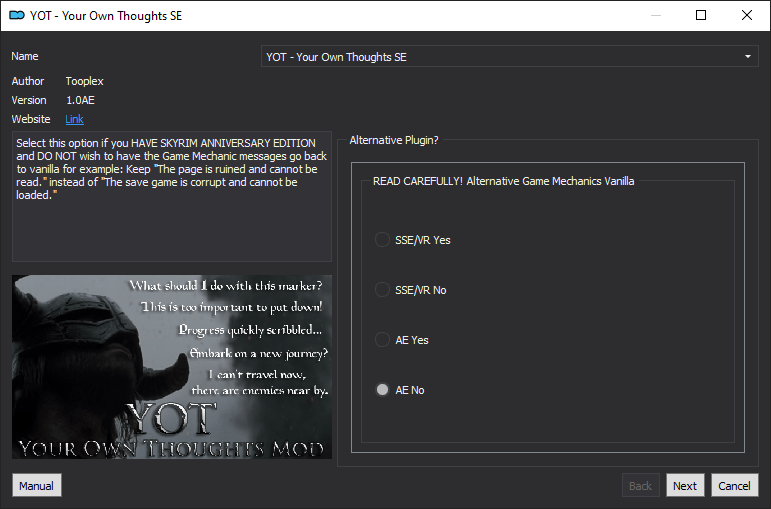Minimize the installer window

coord(655,15)
